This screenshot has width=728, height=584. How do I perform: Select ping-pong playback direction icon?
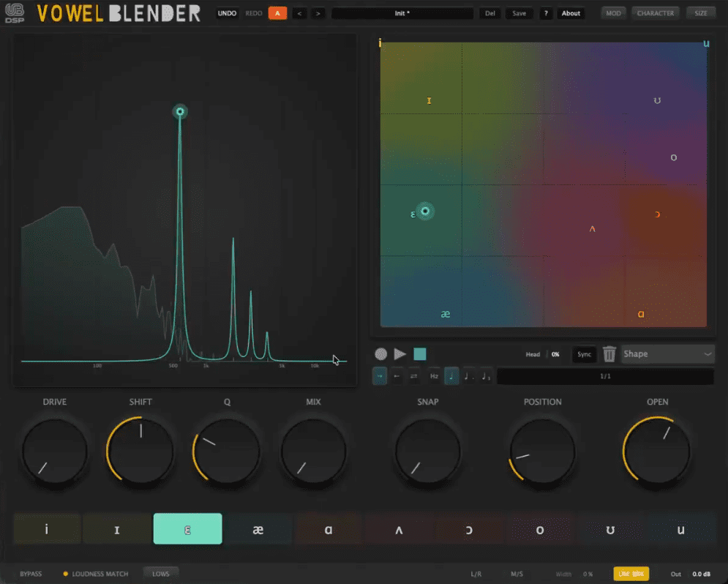(413, 376)
